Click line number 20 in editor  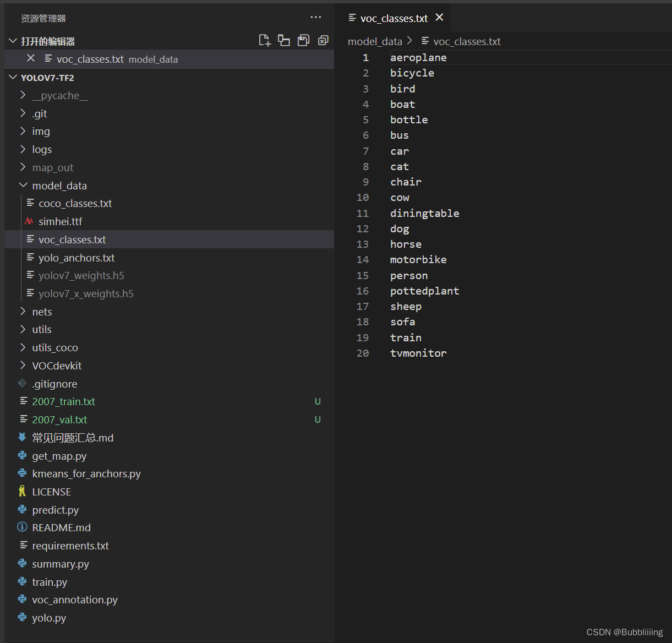pos(363,353)
